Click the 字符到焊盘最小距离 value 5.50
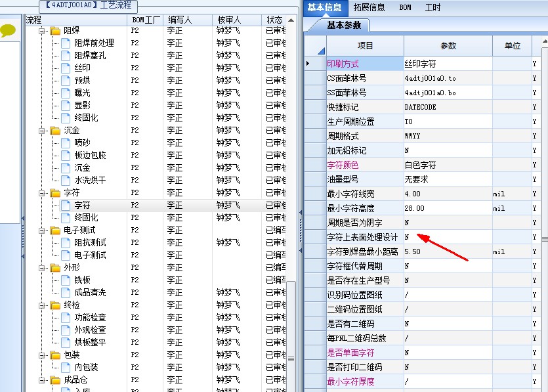Image resolution: width=548 pixels, height=392 pixels. coord(412,251)
